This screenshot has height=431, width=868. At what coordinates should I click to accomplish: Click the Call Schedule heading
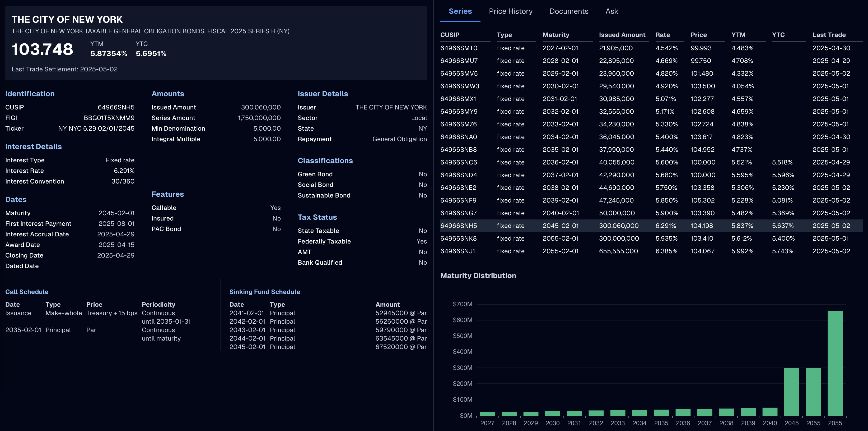point(27,292)
